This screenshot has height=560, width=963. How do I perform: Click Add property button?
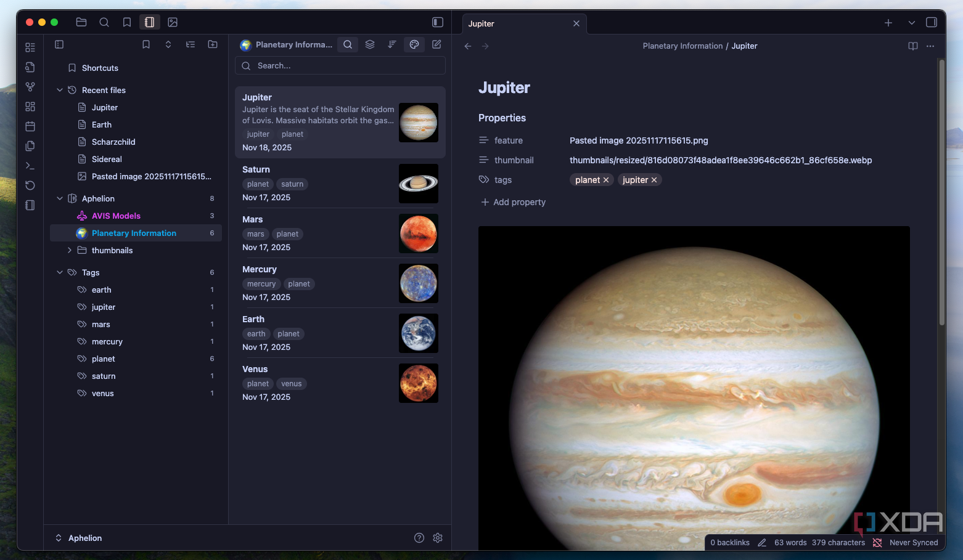[513, 202]
